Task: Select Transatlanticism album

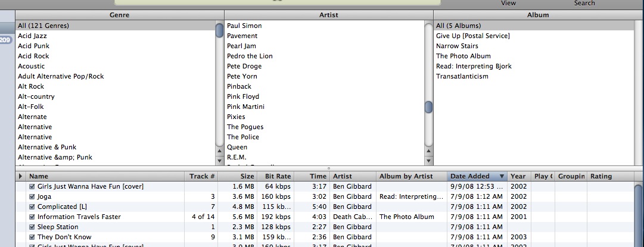Action: tap(534, 76)
